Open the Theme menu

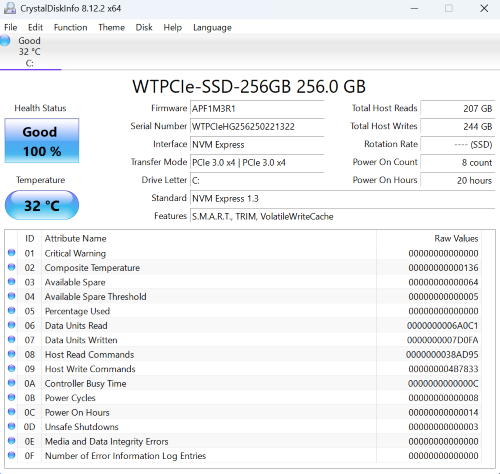coord(111,27)
